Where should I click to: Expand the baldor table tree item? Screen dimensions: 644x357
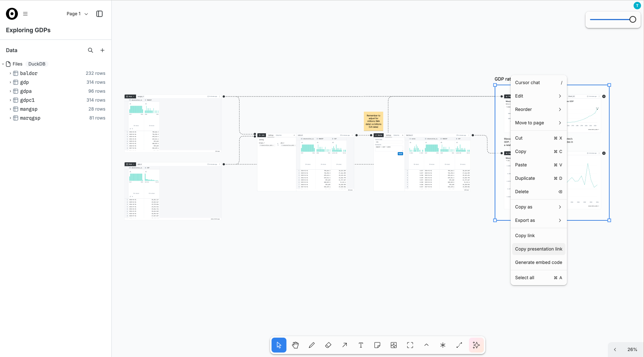10,73
